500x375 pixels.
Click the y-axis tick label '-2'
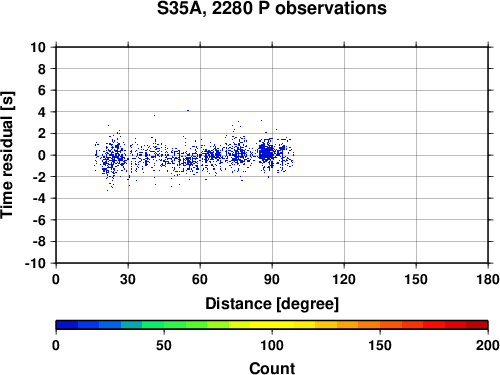tap(39, 177)
